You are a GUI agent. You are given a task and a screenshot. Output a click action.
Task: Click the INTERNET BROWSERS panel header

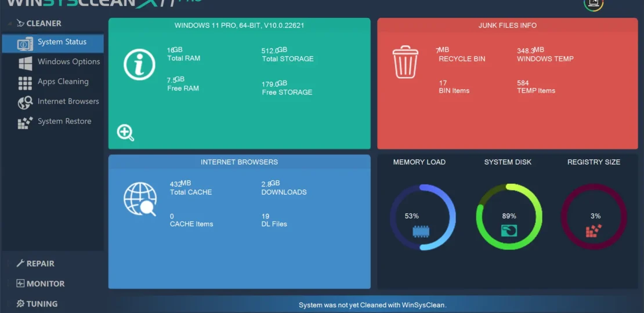coord(240,162)
